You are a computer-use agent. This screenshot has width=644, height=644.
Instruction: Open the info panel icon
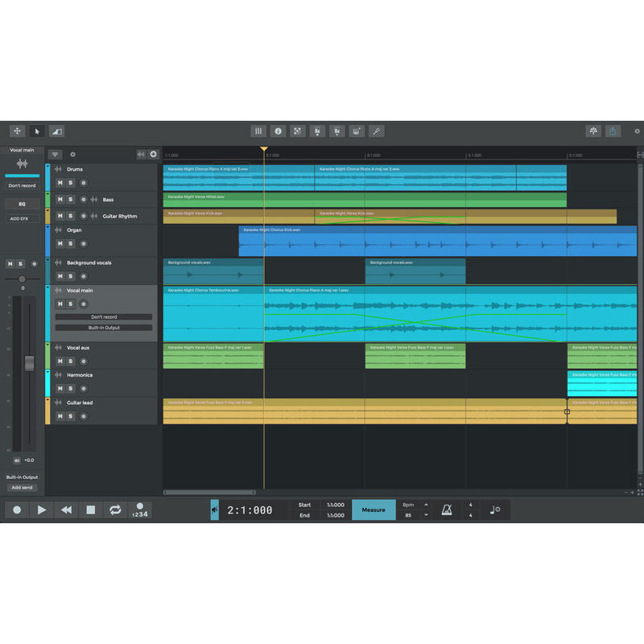pyautogui.click(x=278, y=131)
